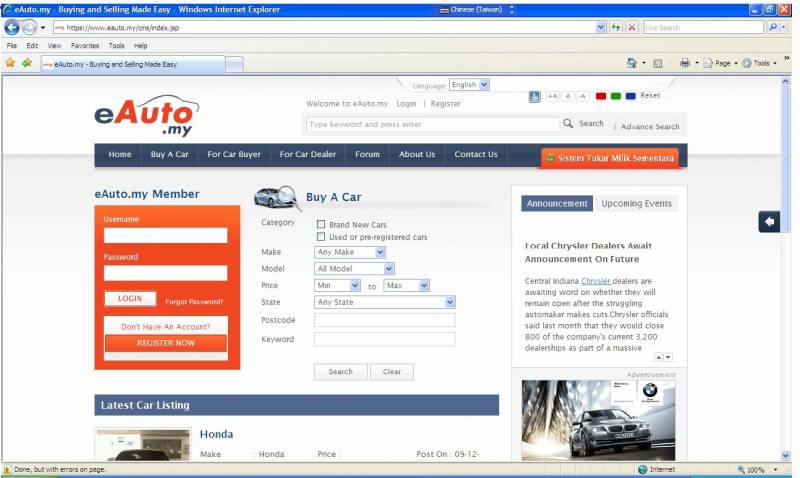
Task: Click the error warning icon in status bar
Action: coord(7,469)
